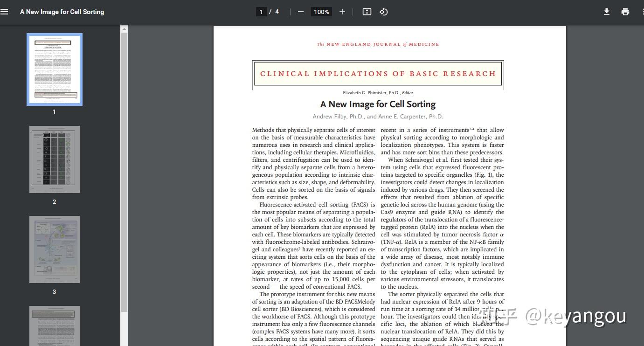This screenshot has width=644, height=346.
Task: Click the download icon to save the PDF
Action: pos(607,12)
